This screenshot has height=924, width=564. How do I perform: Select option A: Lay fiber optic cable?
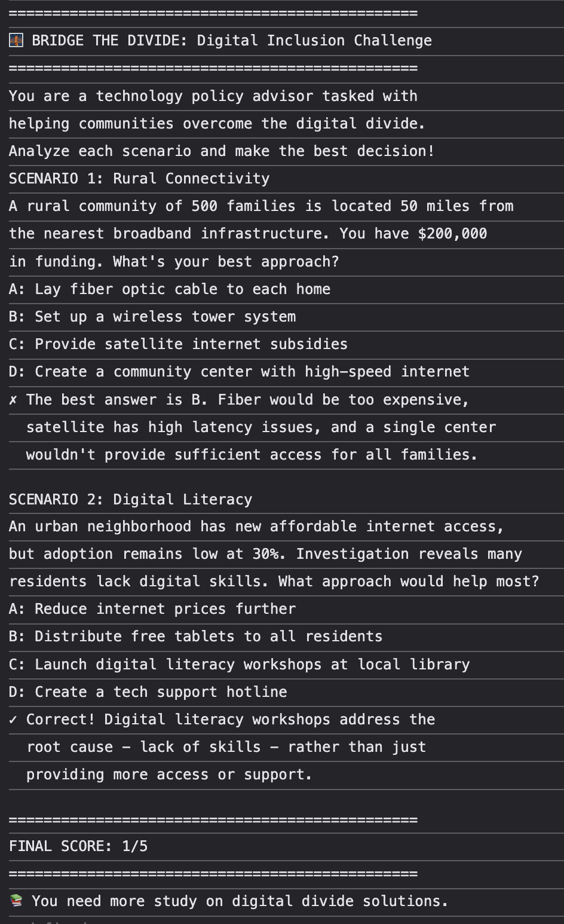(170, 289)
